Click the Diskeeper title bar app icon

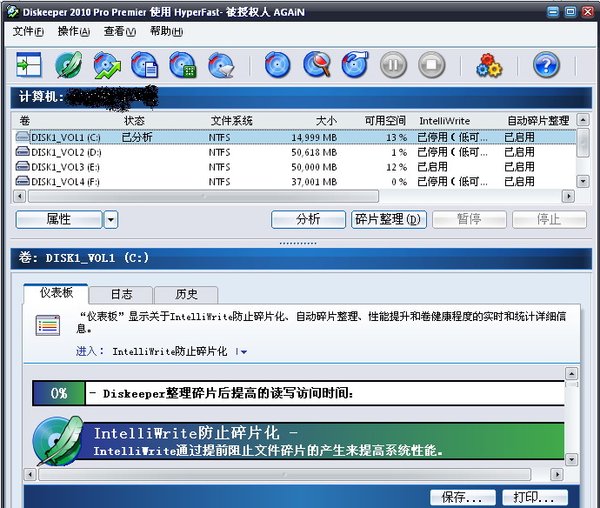[x=13, y=12]
